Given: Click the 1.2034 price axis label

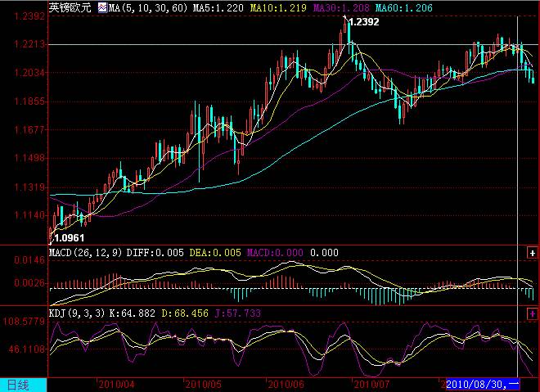Looking at the screenshot, I should [x=29, y=73].
